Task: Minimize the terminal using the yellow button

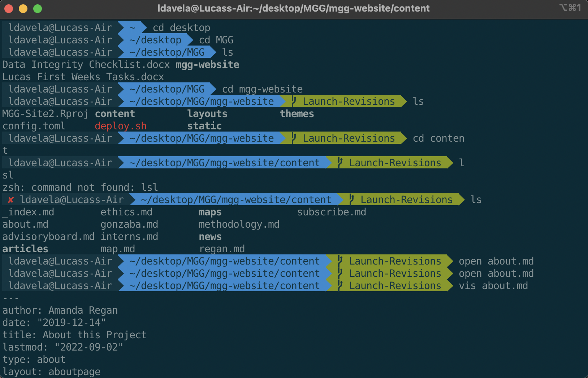Action: pos(23,9)
